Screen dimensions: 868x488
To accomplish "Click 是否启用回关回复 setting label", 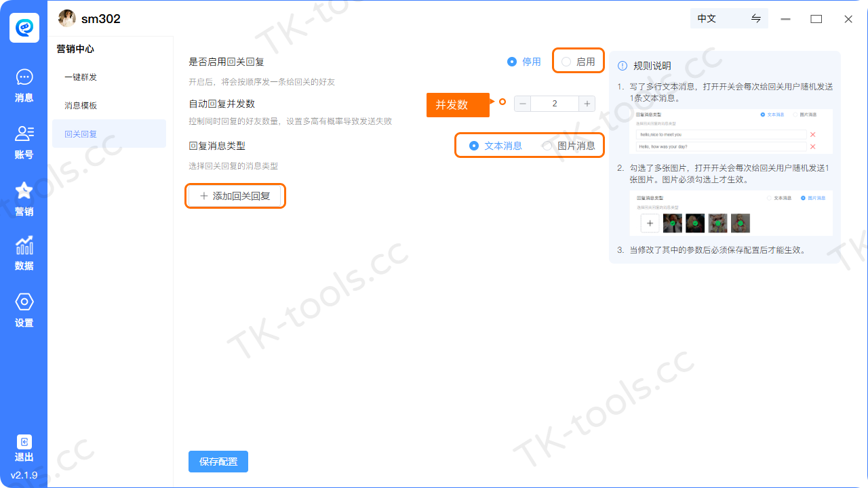I will click(x=226, y=62).
